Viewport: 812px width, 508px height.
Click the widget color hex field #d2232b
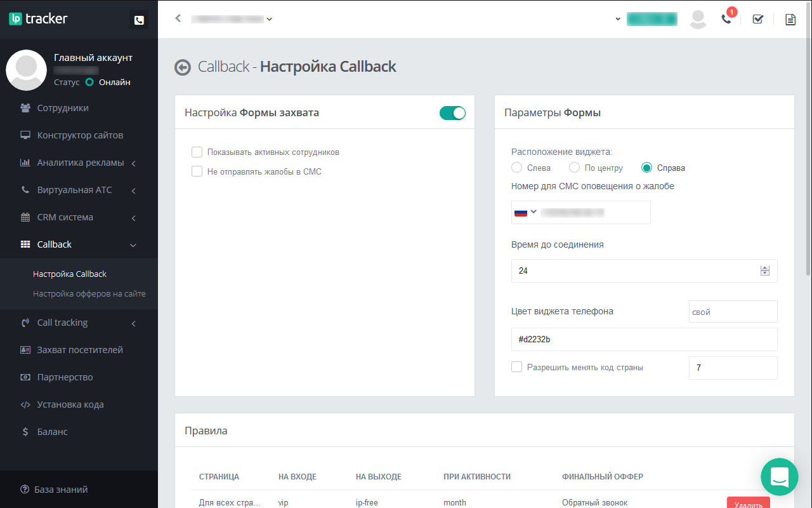(x=644, y=340)
